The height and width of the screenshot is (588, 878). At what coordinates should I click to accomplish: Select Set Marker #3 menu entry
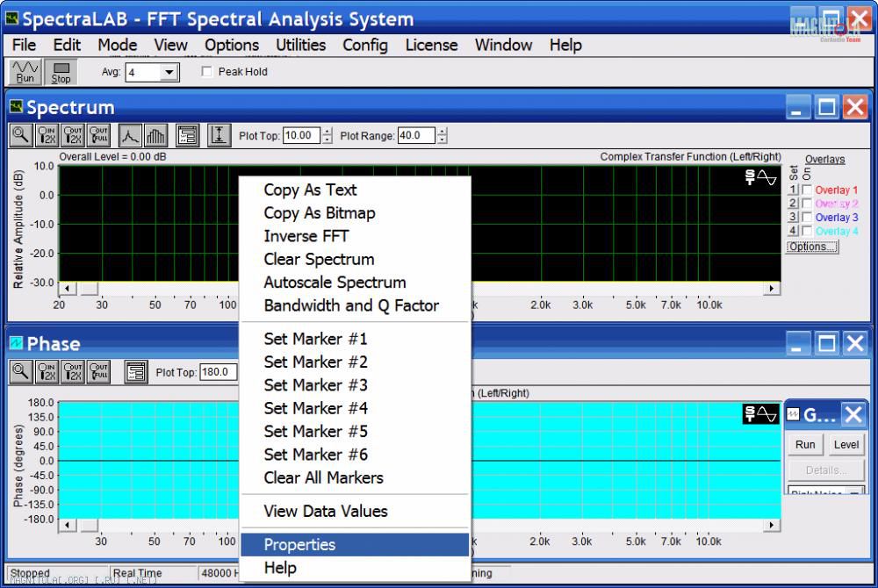[x=355, y=385]
